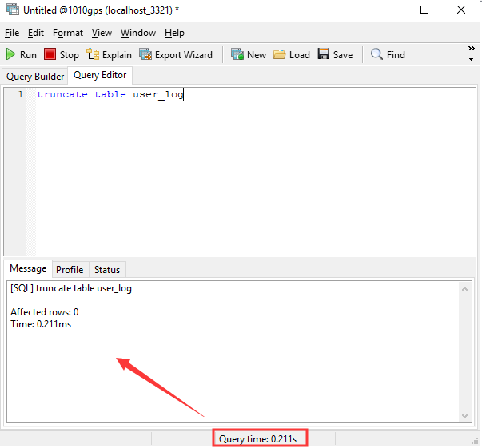Open toolbar options dropdown arrow

pyautogui.click(x=472, y=60)
